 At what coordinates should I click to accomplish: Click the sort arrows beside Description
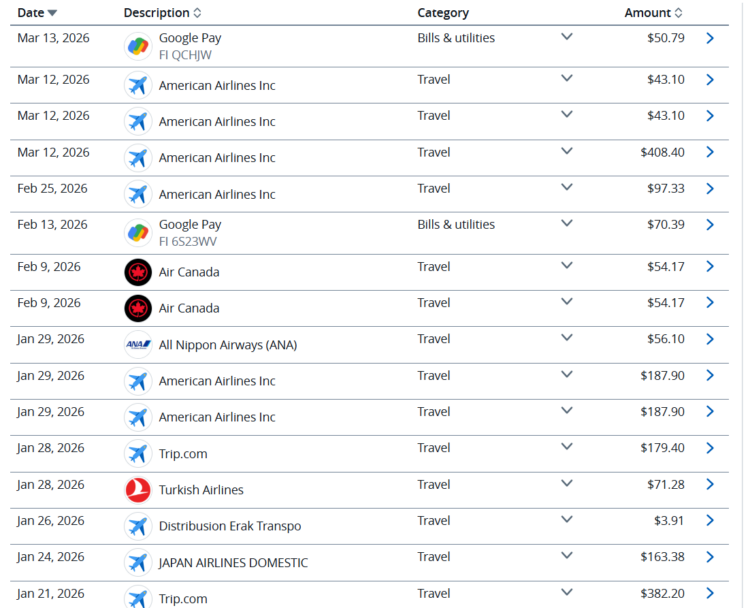(x=198, y=13)
